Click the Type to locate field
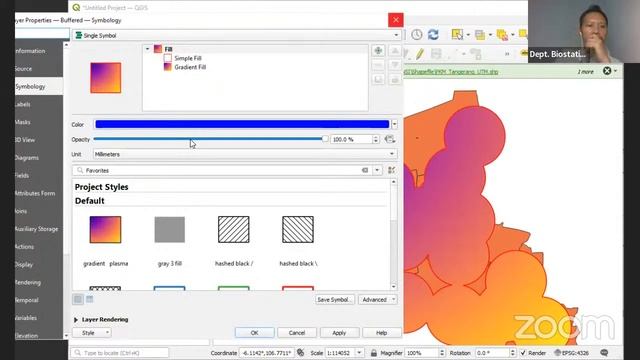640x360 pixels. (x=120, y=353)
